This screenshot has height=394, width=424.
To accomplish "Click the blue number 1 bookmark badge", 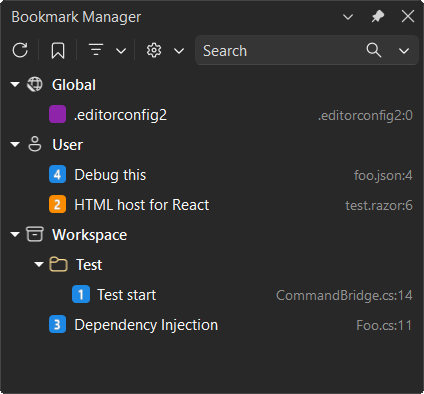I will coord(81,294).
